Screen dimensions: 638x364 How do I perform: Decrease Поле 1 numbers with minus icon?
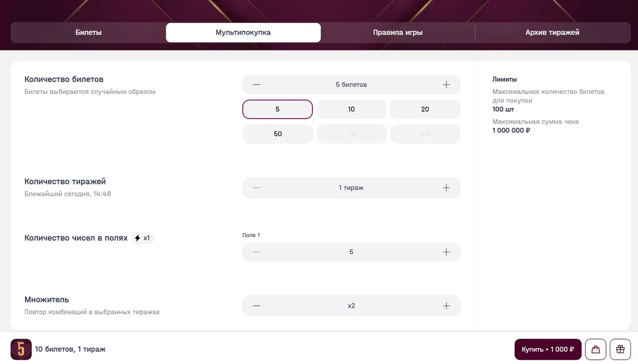256,252
